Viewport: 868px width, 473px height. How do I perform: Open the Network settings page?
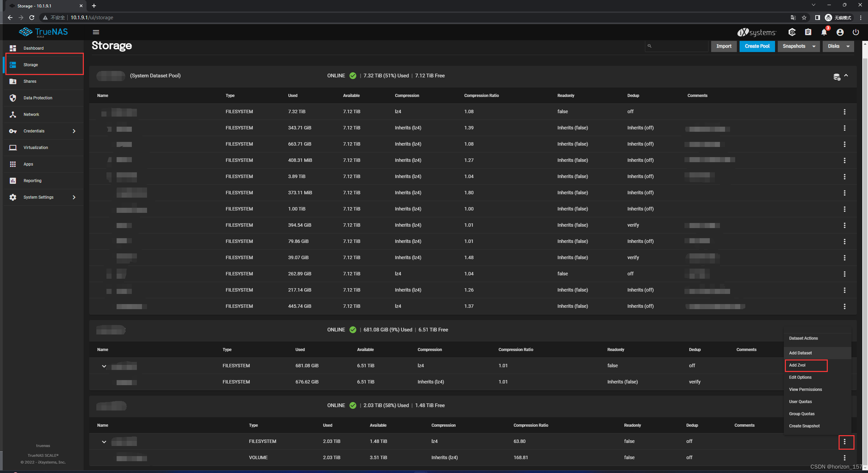[31, 114]
